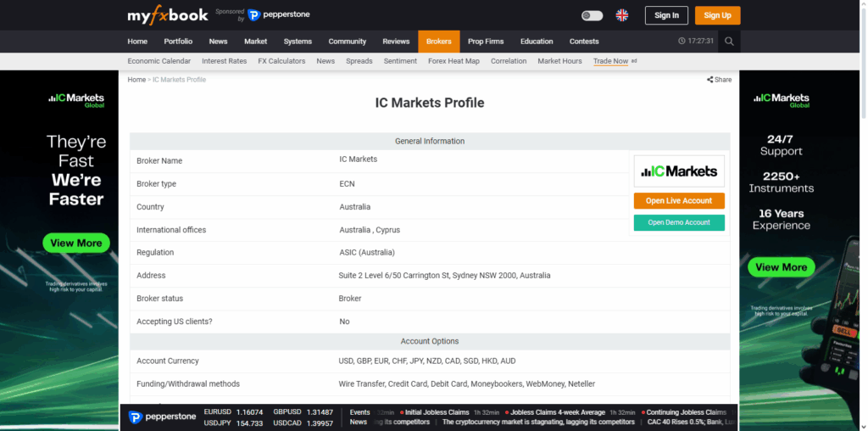
Task: Open FX Calculators link
Action: point(281,61)
